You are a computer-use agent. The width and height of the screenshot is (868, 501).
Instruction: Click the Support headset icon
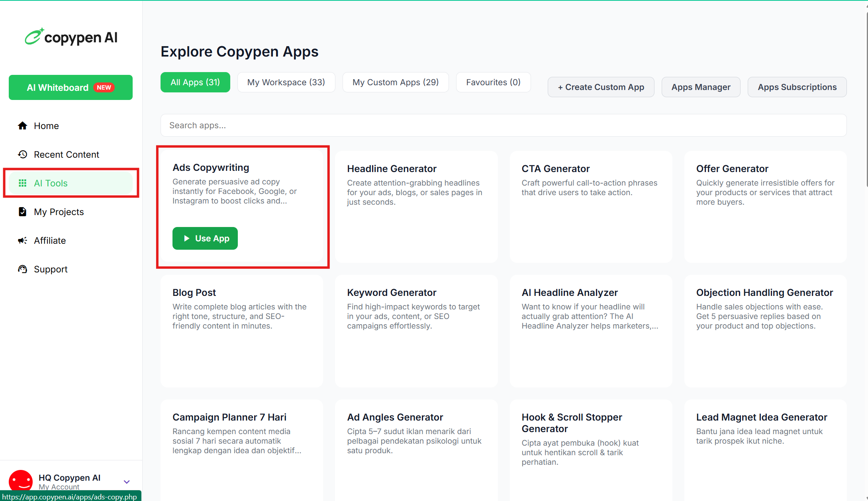pyautogui.click(x=23, y=269)
